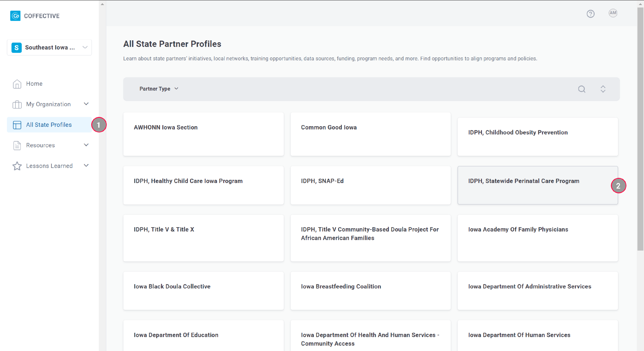The width and height of the screenshot is (644, 351).
Task: Open IDPH, Statewide Perinatal Care Program profile
Action: pyautogui.click(x=538, y=185)
